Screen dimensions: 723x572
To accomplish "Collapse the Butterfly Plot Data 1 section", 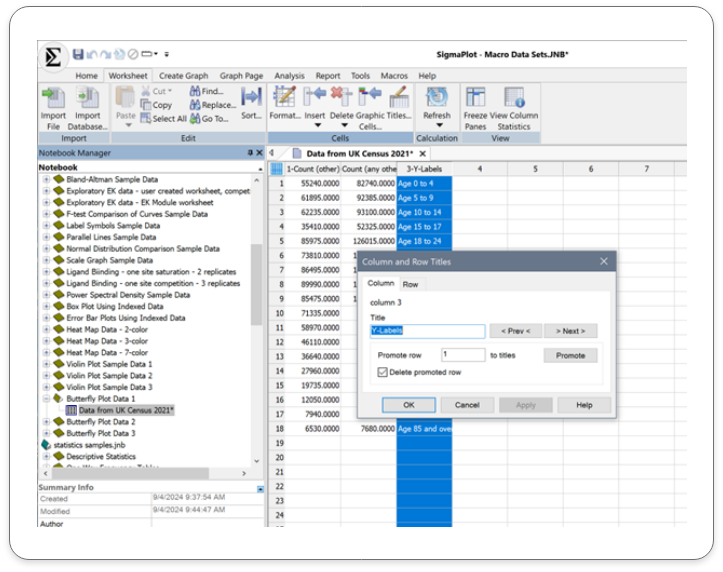I will (46, 398).
